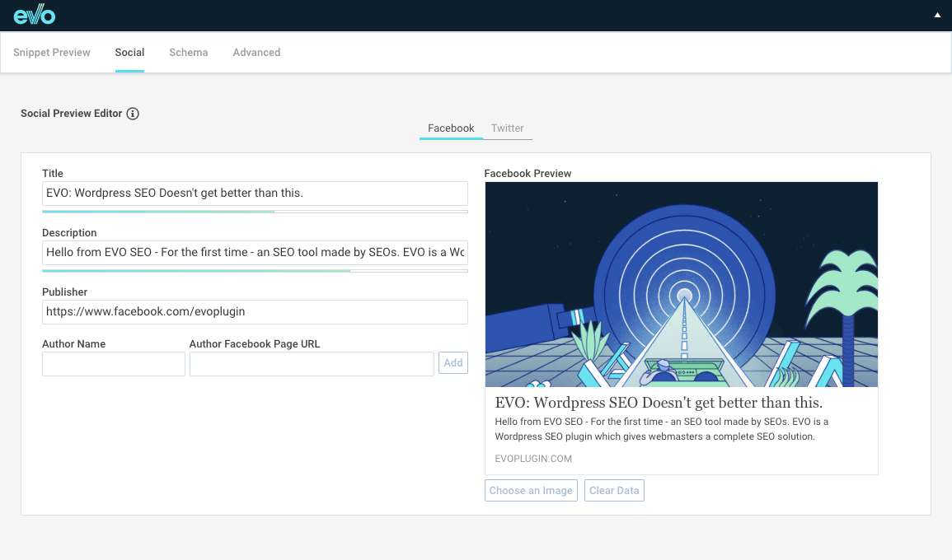This screenshot has width=952, height=560.
Task: Select the Facebook preview tab
Action: tap(451, 128)
